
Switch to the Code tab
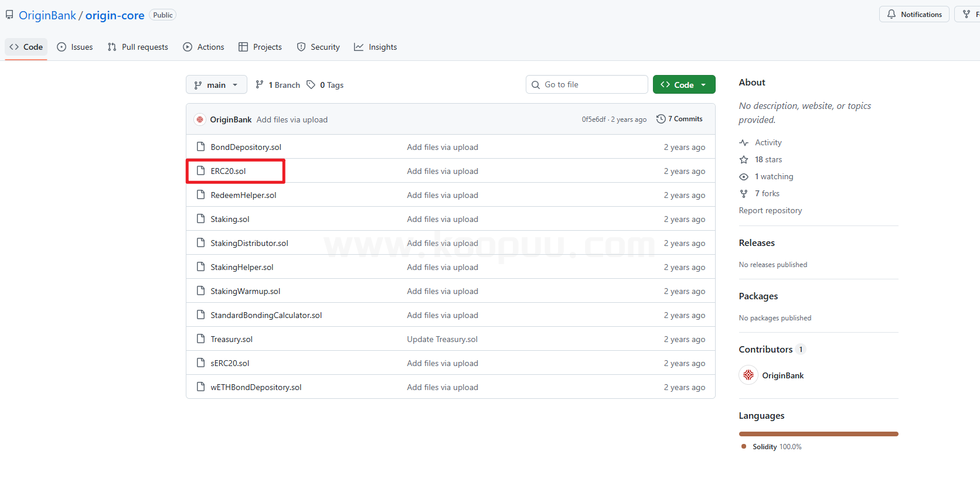26,47
